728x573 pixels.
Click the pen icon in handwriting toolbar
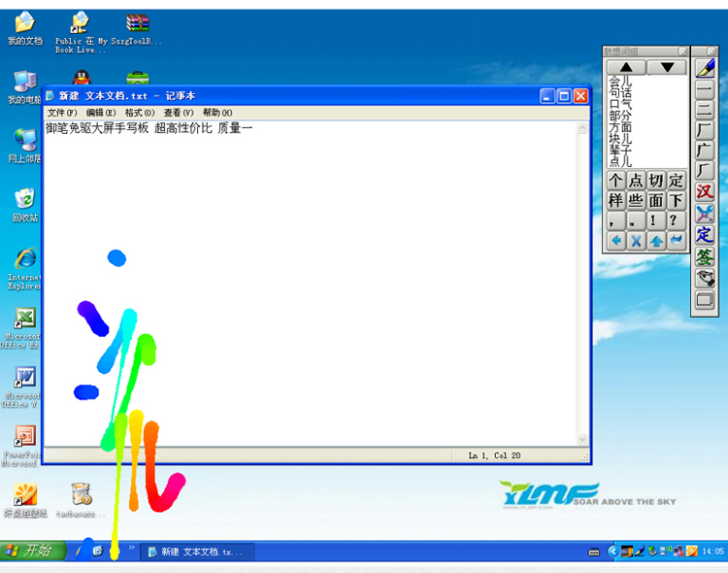(705, 69)
